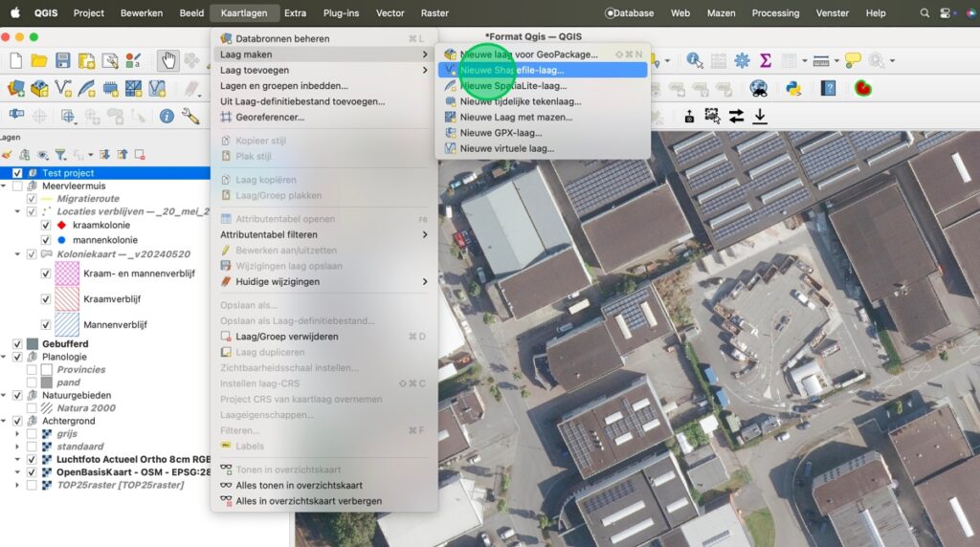Collapse the Planologie group arrow

pyautogui.click(x=6, y=357)
